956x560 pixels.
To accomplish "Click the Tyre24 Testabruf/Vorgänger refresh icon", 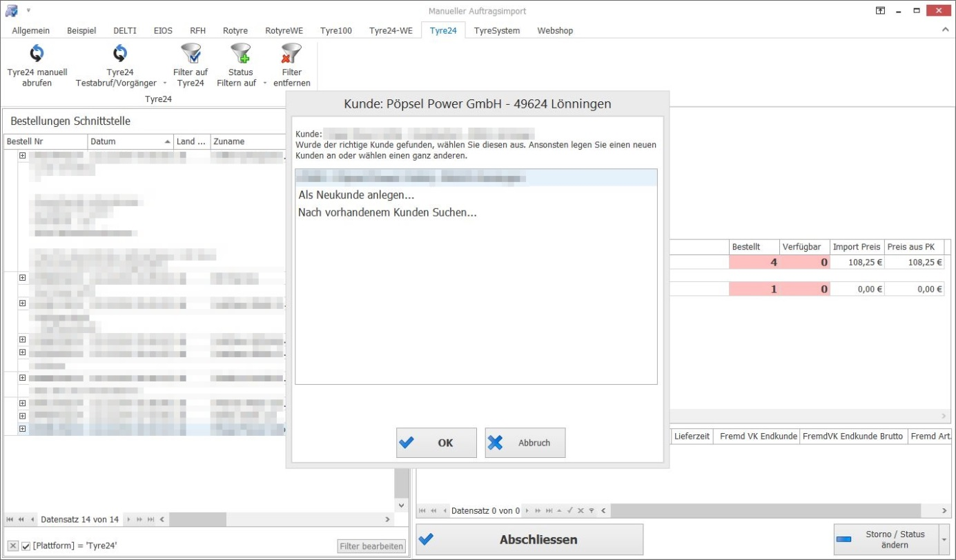I will click(x=120, y=53).
